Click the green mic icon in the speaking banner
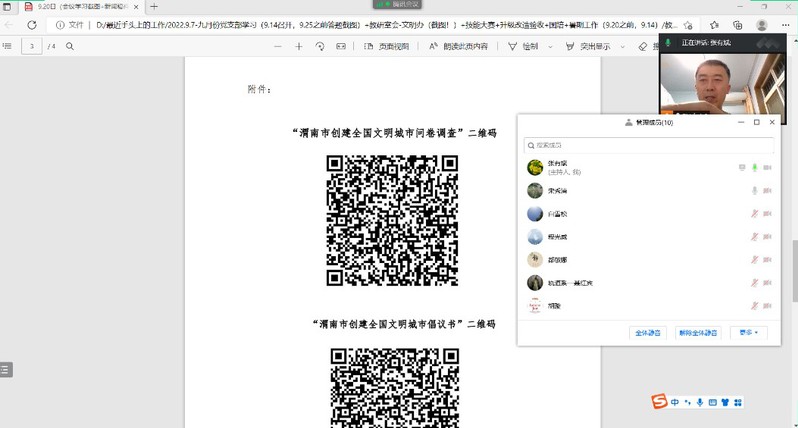Screen dimensions: 798x428 pyautogui.click(x=668, y=43)
